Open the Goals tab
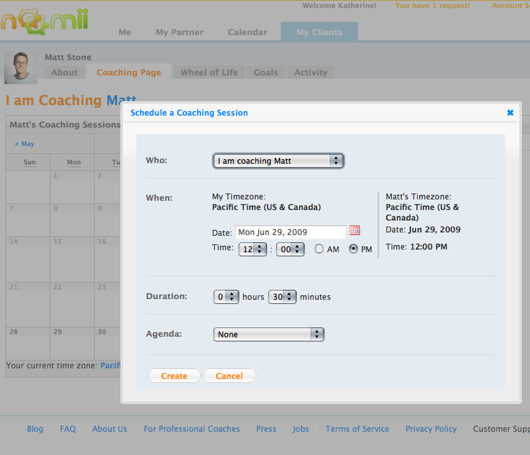Screen dimensions: 530x455 coord(266,72)
